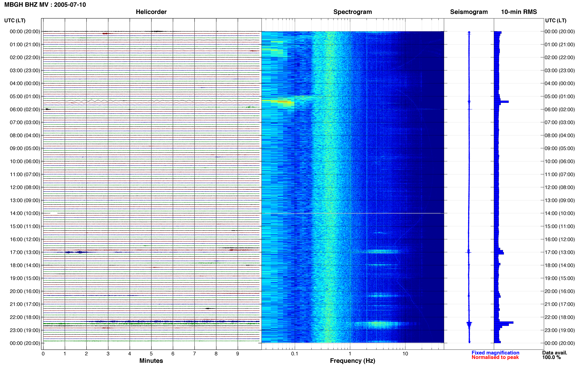This screenshot has width=588, height=368.
Task: Click the '5' tick on Minutes axis
Action: click(151, 354)
